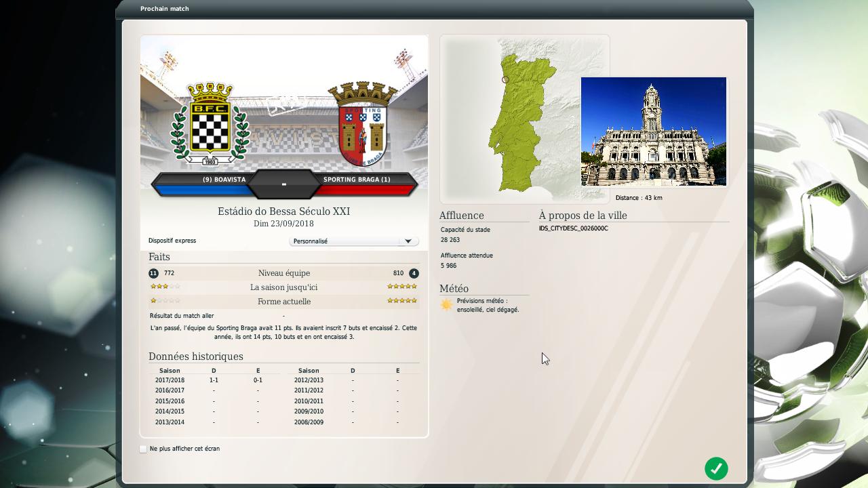Viewport: 868px width, 488px height.
Task: Click the 'Forme actuelle' row label
Action: [284, 302]
